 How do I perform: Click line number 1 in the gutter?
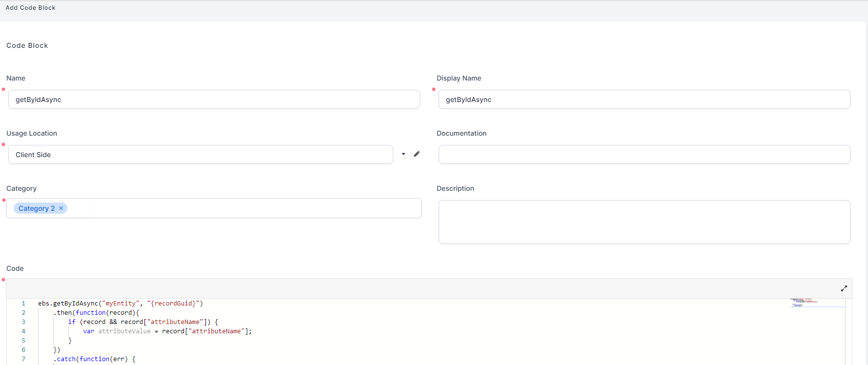(23, 304)
